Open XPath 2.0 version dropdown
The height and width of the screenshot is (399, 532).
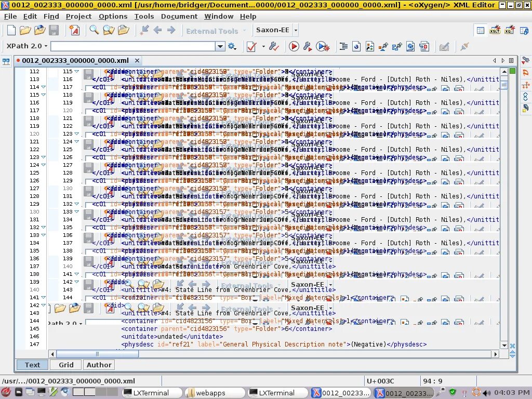(27, 46)
